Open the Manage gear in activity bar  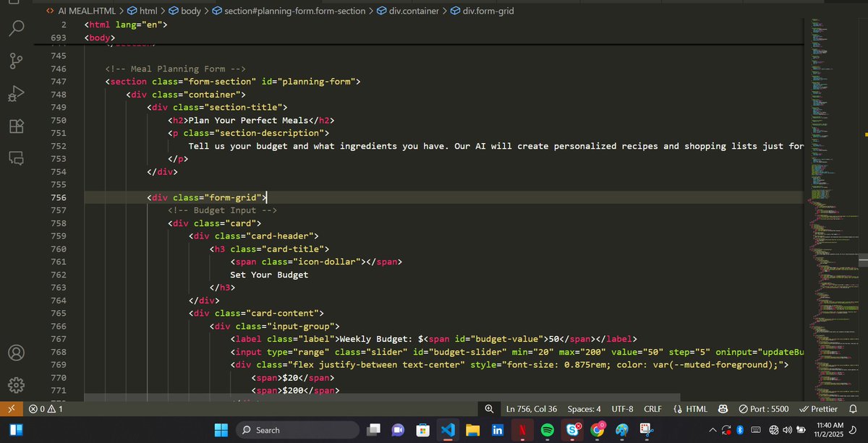tap(17, 384)
